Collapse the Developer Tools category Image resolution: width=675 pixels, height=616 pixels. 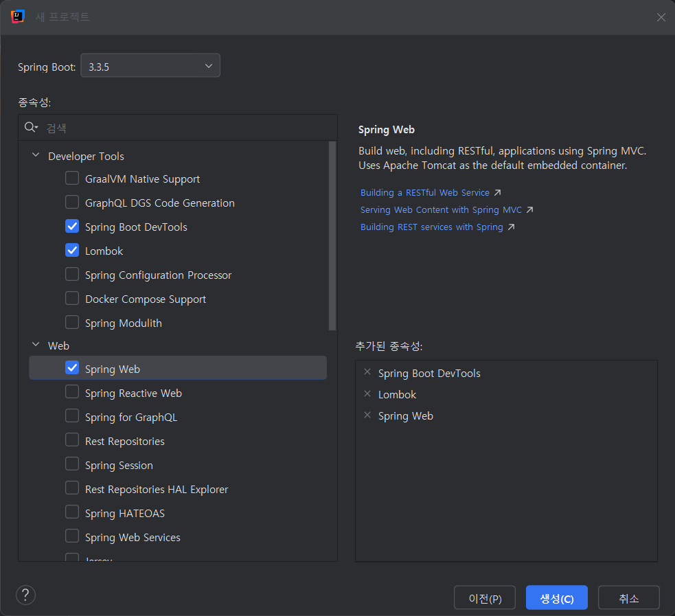pyautogui.click(x=36, y=156)
